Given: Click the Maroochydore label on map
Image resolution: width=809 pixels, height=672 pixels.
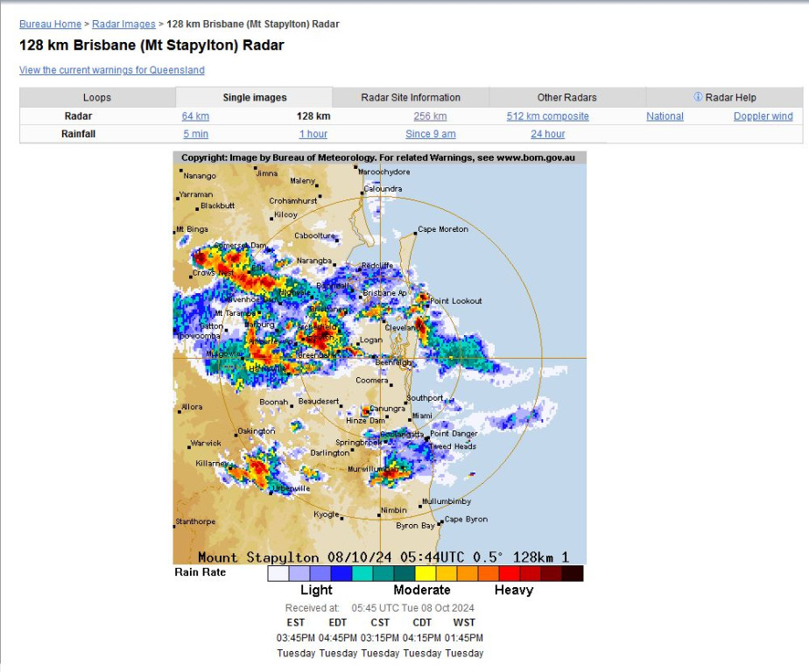Looking at the screenshot, I should click(383, 171).
